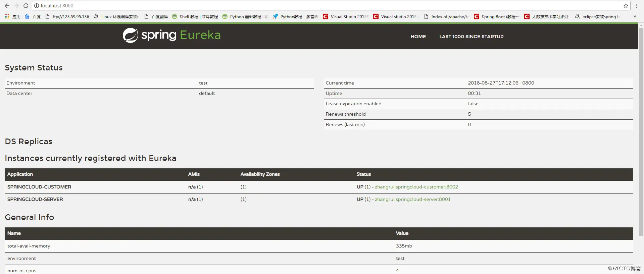644x274 pixels.
Task: Expand the bookmarks overflow chevron
Action: point(635,16)
